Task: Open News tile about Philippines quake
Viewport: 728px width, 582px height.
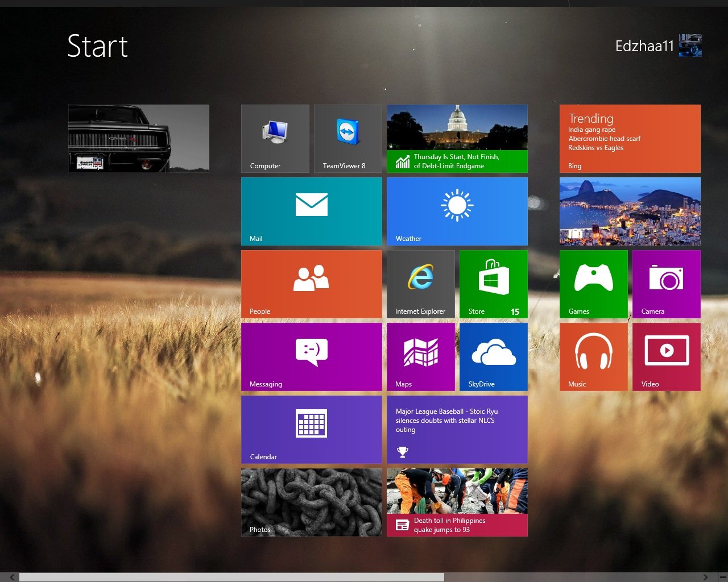Action: click(x=457, y=502)
